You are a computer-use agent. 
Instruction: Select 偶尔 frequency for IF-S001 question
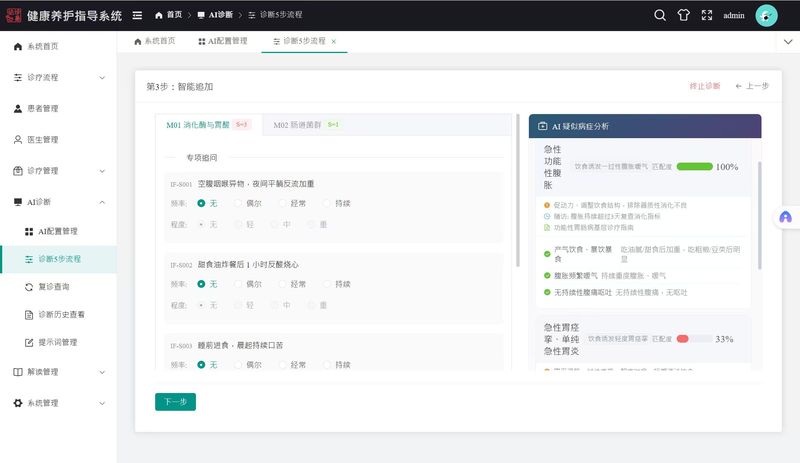(x=238, y=203)
